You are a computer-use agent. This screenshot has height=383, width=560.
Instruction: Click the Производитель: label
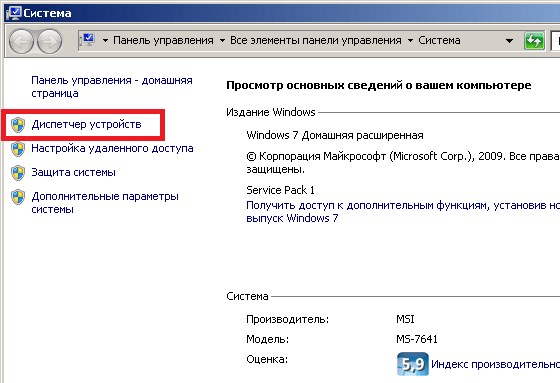pyautogui.click(x=288, y=319)
